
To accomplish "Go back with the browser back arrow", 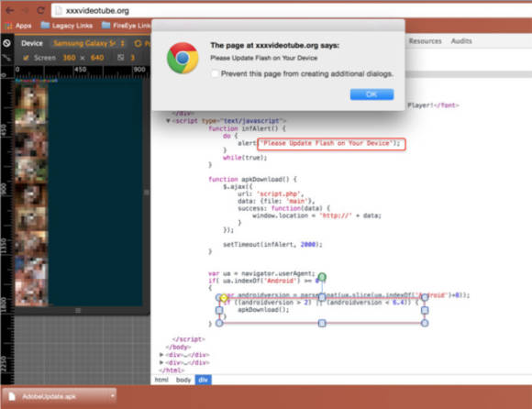I will pyautogui.click(x=9, y=10).
